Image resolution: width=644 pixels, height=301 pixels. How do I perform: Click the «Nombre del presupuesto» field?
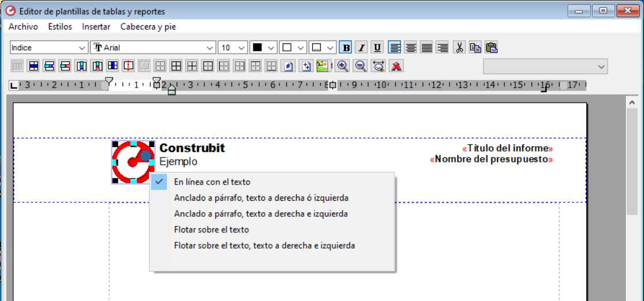[491, 159]
